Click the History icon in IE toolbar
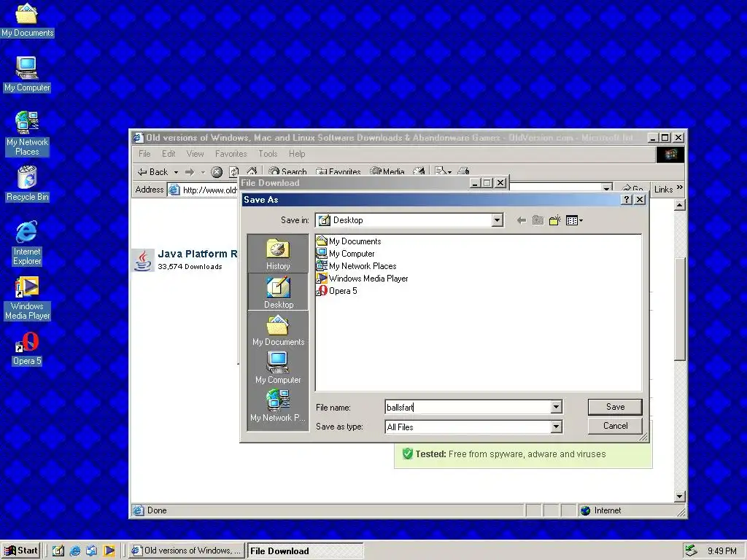The height and width of the screenshot is (560, 747). (x=419, y=171)
